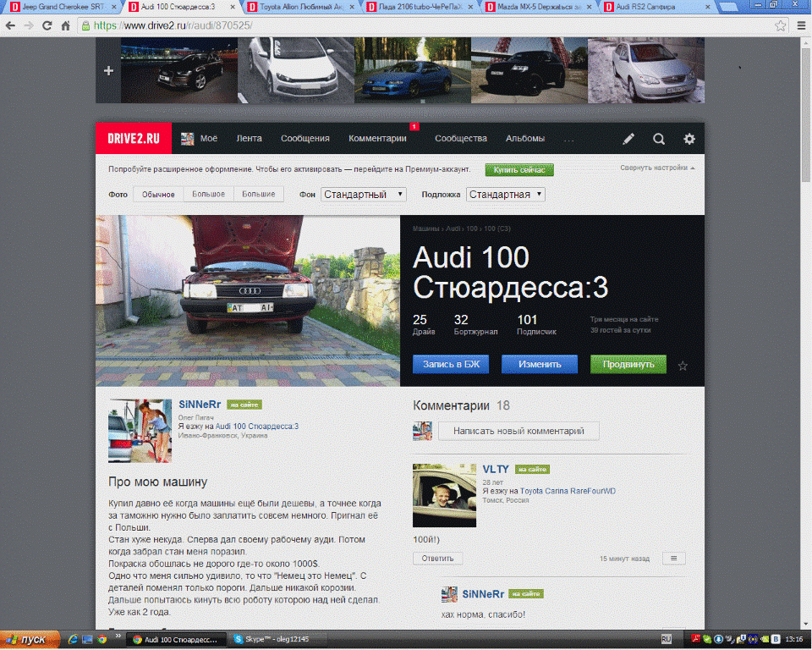
Task: Open Альбомы in the navbar
Action: coord(525,139)
